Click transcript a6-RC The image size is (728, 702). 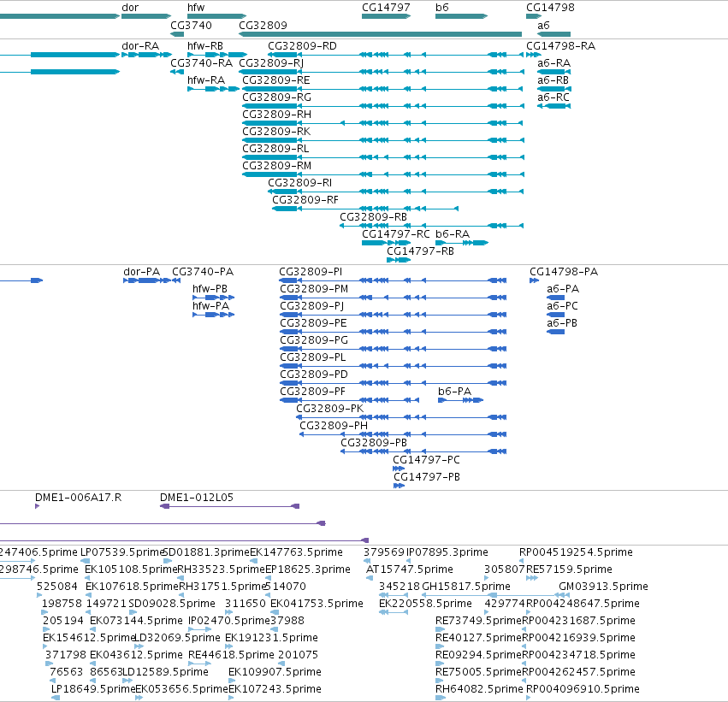553,97
